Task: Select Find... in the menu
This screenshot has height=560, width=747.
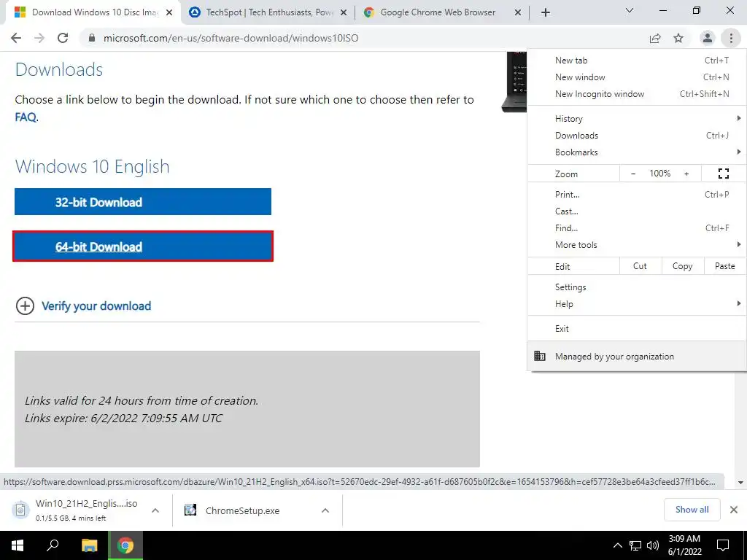Action: click(x=636, y=228)
